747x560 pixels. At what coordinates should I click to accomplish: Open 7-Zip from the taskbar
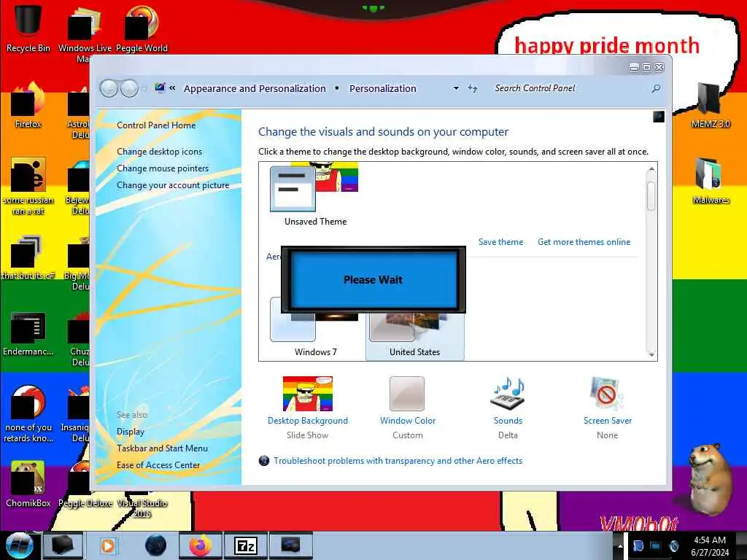point(246,545)
